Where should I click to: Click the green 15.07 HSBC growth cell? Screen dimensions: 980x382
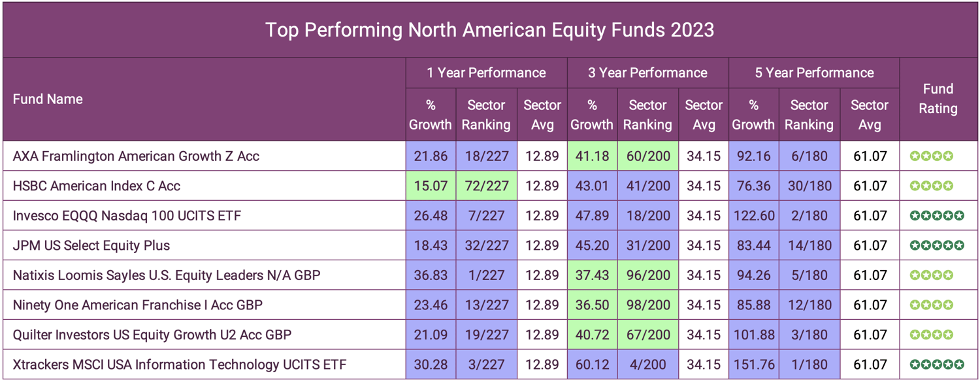click(x=431, y=186)
